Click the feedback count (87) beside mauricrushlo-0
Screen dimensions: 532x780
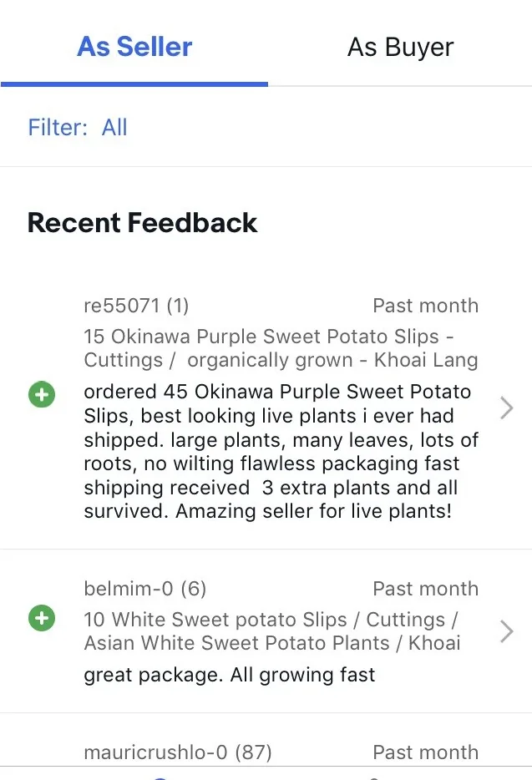(x=255, y=752)
